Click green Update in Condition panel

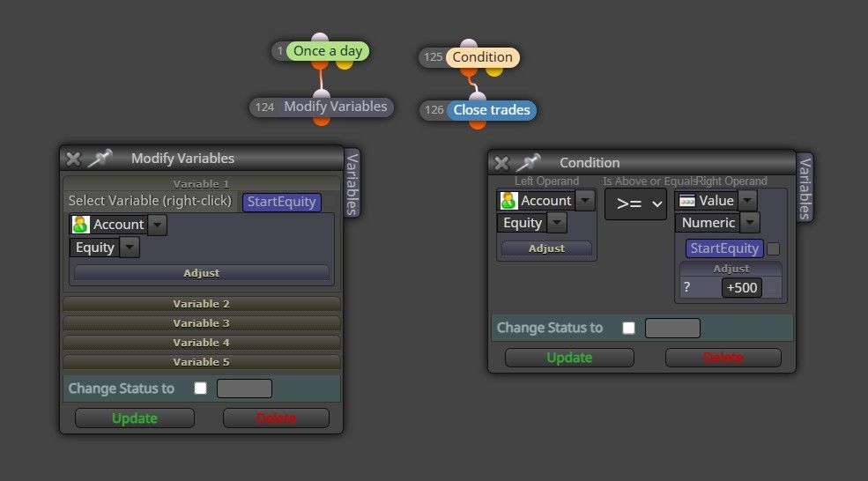569,359
